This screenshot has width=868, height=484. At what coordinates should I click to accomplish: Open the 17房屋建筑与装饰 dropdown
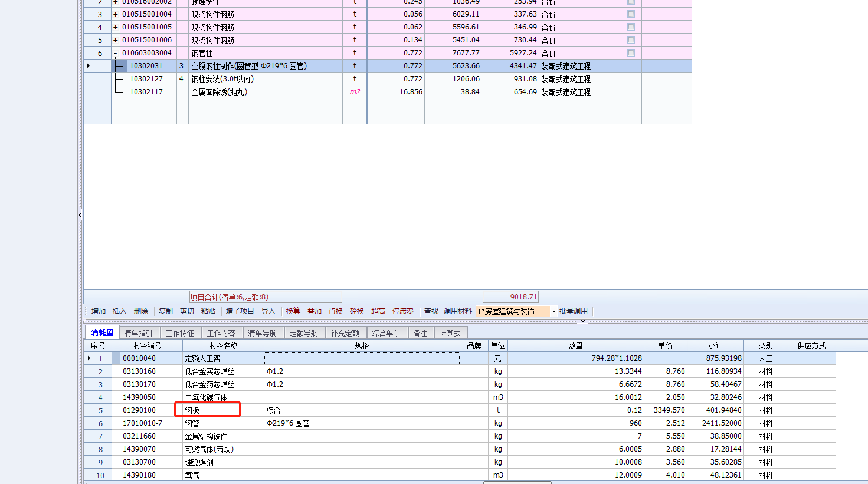[x=553, y=311]
